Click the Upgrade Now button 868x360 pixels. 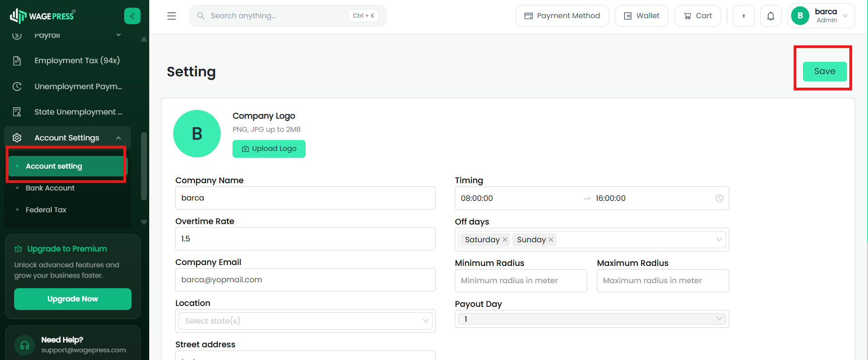73,299
